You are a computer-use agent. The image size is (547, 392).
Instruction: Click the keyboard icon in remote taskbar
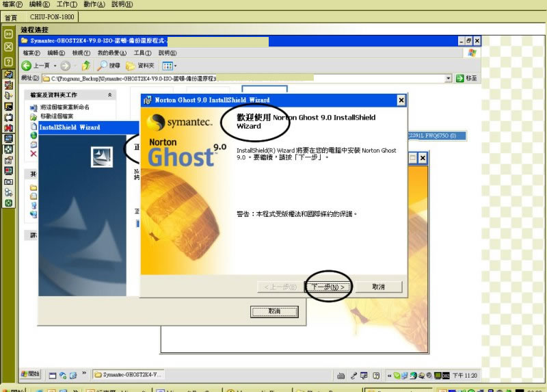click(341, 376)
